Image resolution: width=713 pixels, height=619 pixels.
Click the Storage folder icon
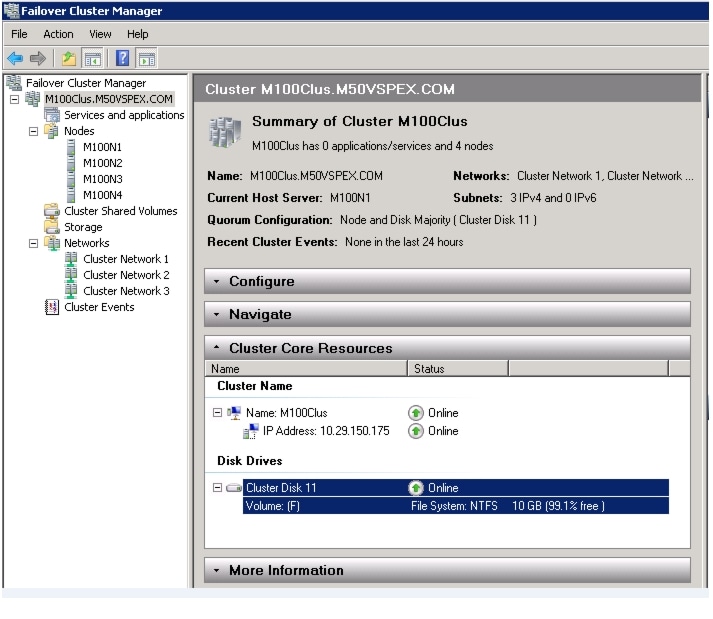(52, 226)
